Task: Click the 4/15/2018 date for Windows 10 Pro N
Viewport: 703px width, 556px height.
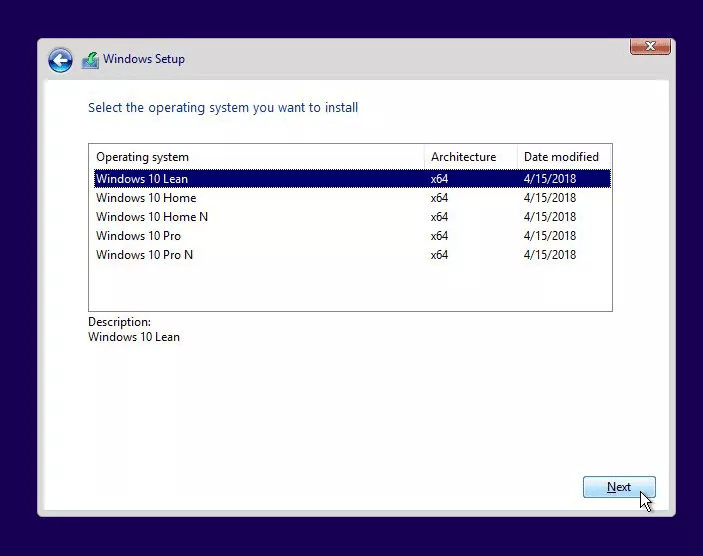Action: [550, 255]
